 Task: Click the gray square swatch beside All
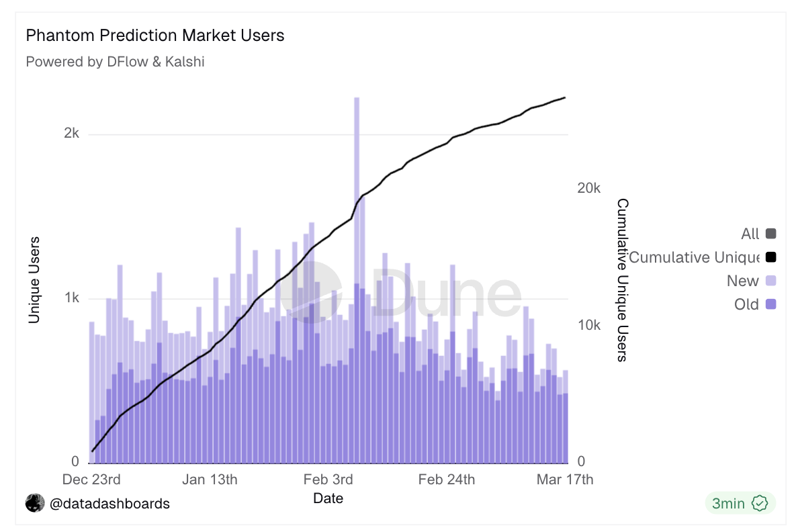(770, 234)
